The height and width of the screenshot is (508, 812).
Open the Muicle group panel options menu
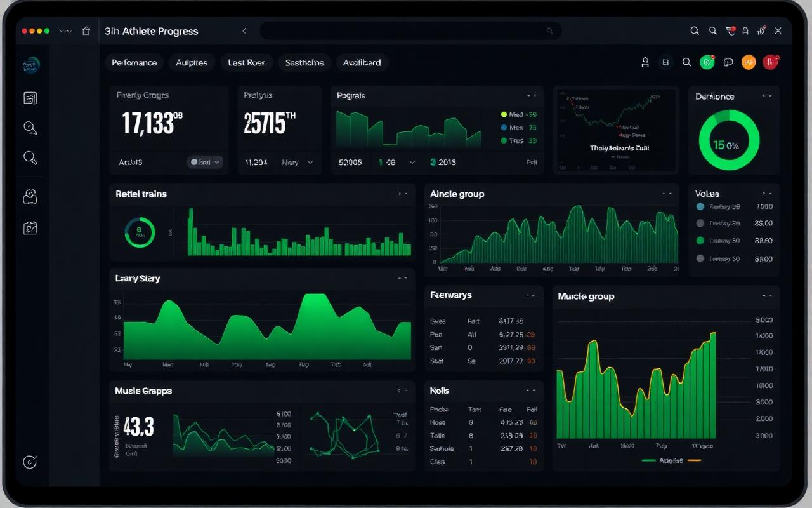click(767, 296)
